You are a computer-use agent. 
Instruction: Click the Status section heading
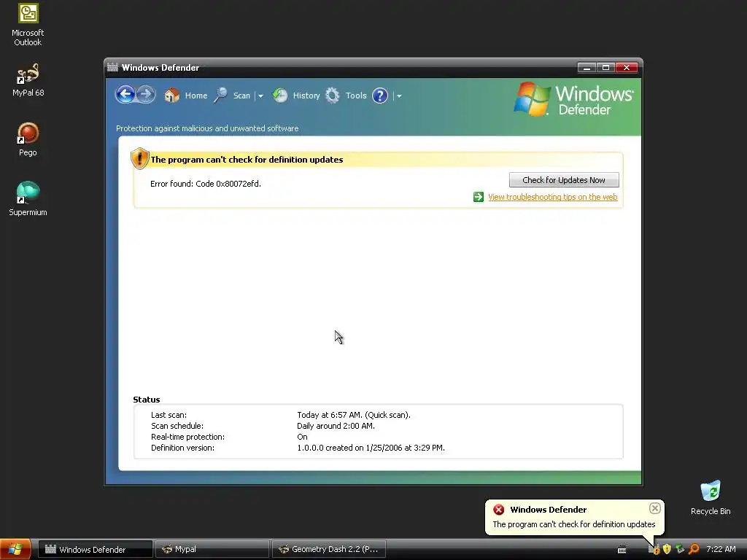(146, 400)
